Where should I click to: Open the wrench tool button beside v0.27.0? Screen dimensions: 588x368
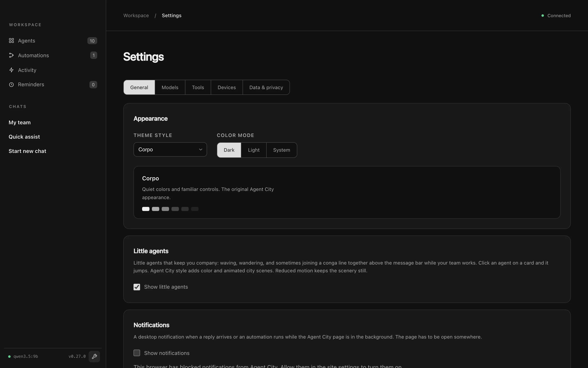click(94, 356)
